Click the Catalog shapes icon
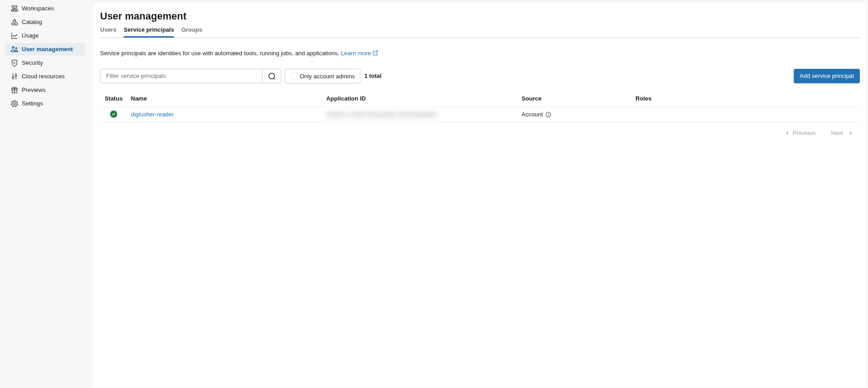 tap(14, 22)
